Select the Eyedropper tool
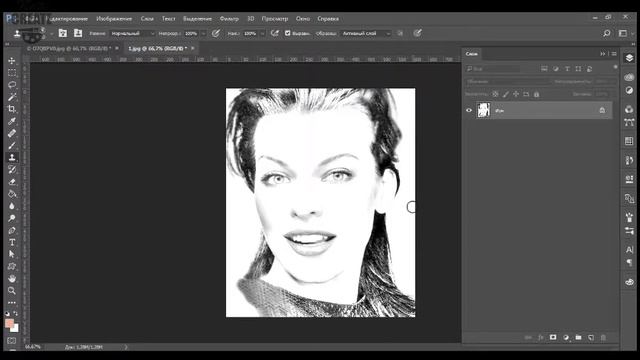This screenshot has width=640, height=360. pos(12,121)
